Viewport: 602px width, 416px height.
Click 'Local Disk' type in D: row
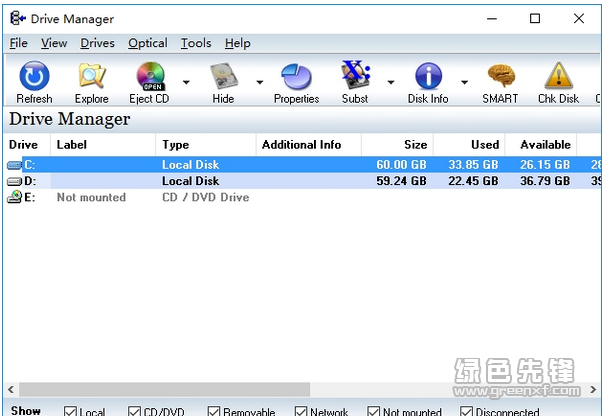coord(190,181)
